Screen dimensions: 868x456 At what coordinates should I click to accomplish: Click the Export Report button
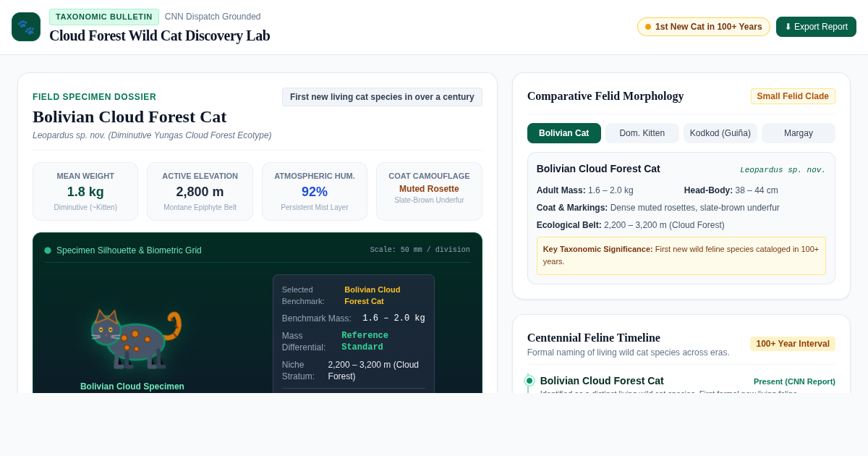coord(816,27)
